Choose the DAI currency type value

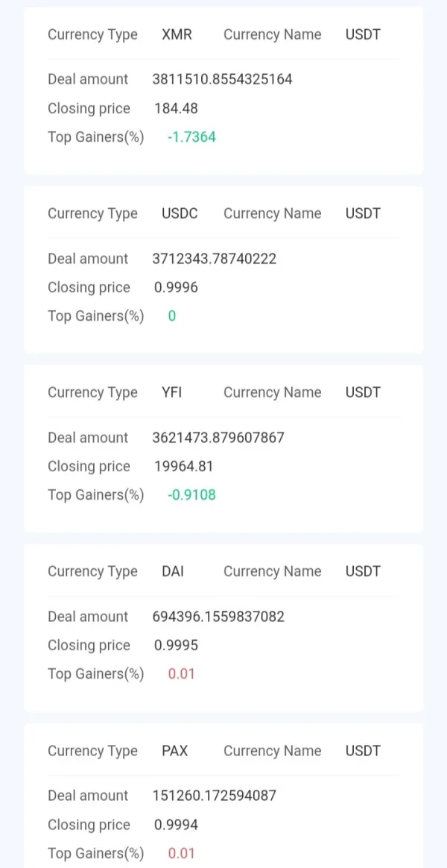(x=173, y=571)
